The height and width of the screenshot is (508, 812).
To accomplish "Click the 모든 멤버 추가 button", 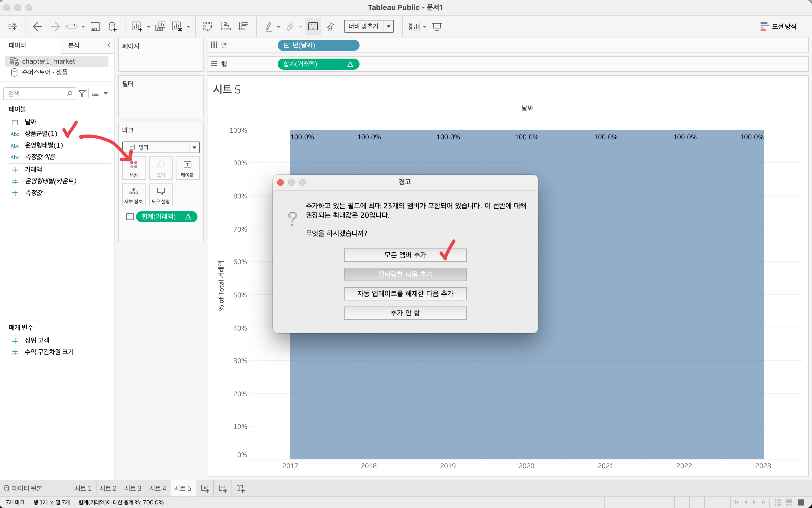I will pos(405,255).
